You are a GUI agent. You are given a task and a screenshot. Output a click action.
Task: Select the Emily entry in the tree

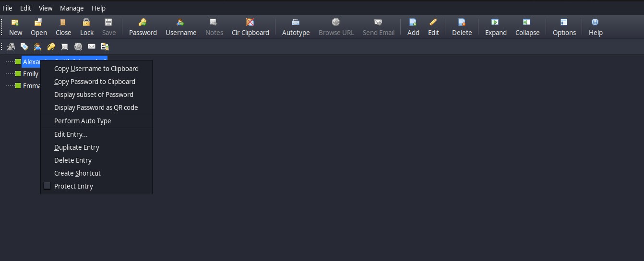(31, 74)
